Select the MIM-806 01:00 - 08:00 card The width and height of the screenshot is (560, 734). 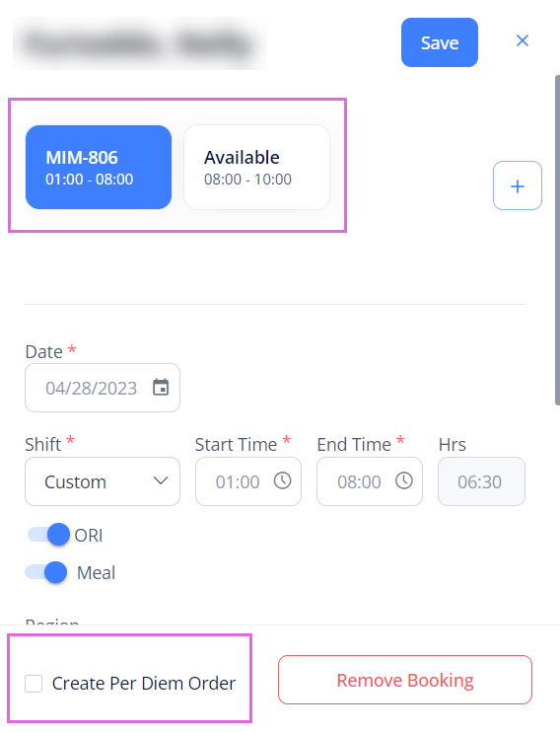[99, 167]
